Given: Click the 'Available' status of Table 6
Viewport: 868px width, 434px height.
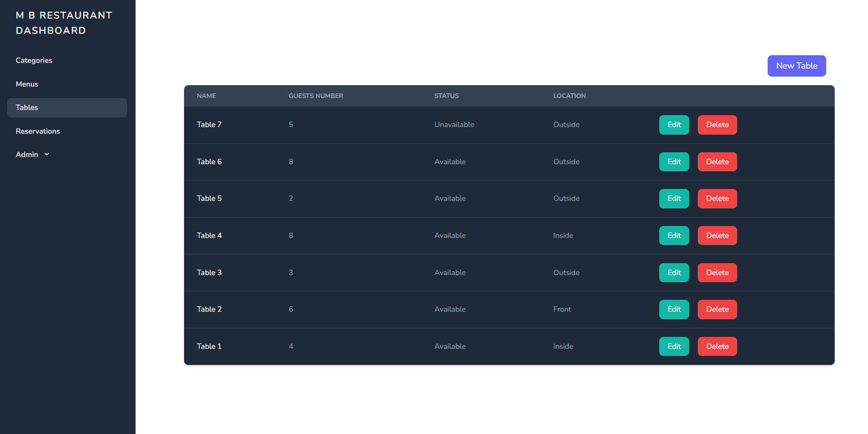Looking at the screenshot, I should point(450,162).
